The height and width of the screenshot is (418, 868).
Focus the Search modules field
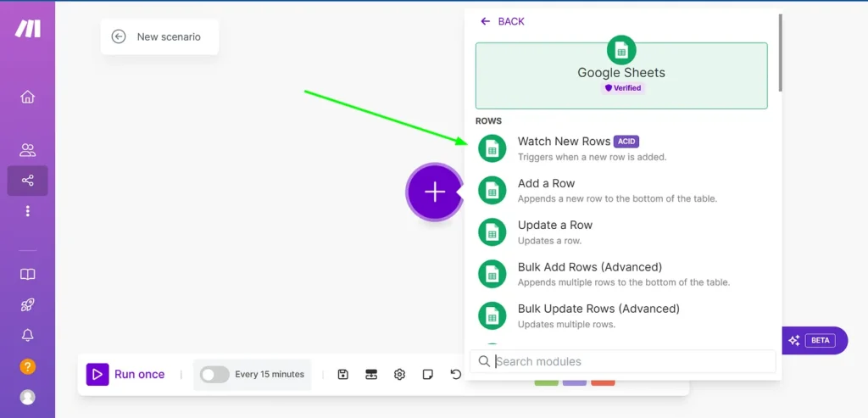[x=623, y=361]
